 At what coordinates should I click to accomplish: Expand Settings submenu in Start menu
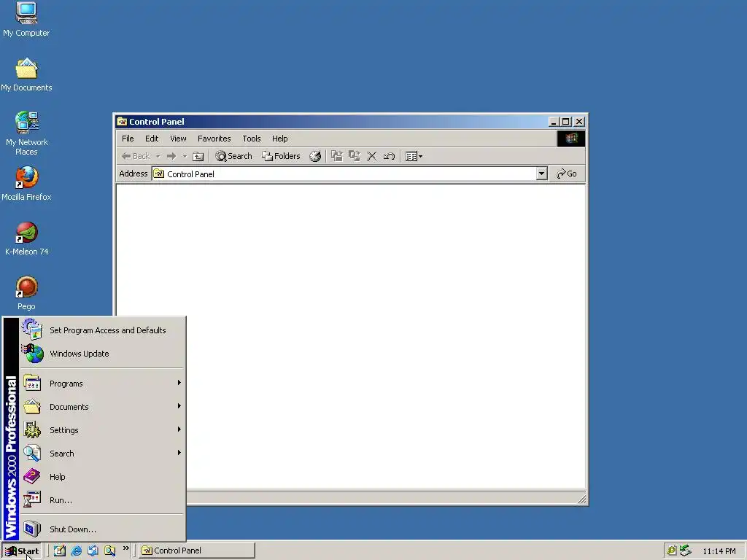tap(102, 430)
